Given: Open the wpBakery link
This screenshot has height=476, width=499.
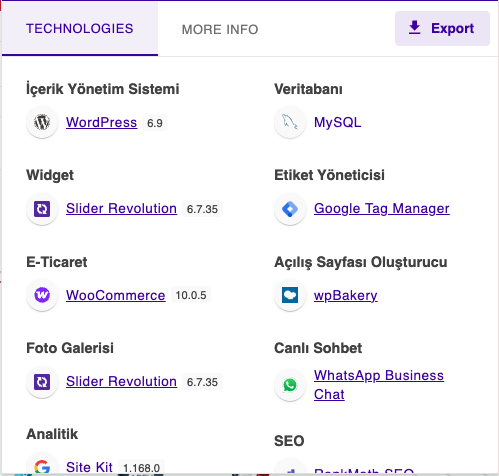Looking at the screenshot, I should (x=346, y=295).
